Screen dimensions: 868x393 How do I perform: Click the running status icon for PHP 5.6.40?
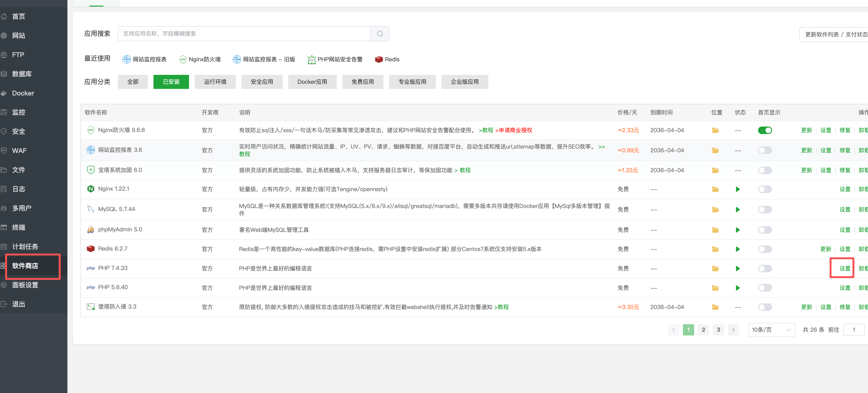738,288
